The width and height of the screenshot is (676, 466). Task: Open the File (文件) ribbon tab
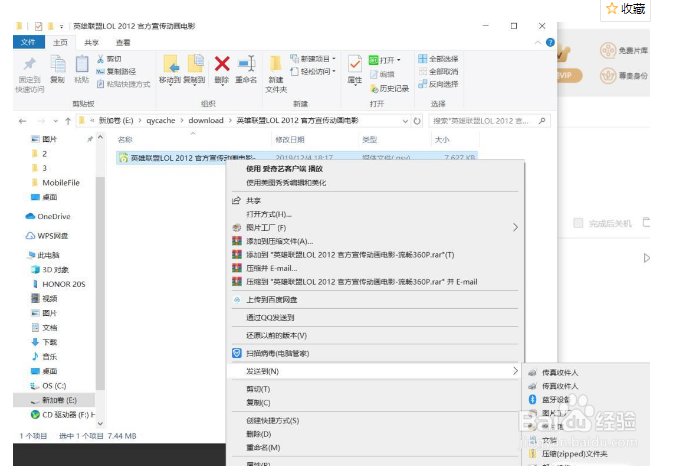coord(28,42)
